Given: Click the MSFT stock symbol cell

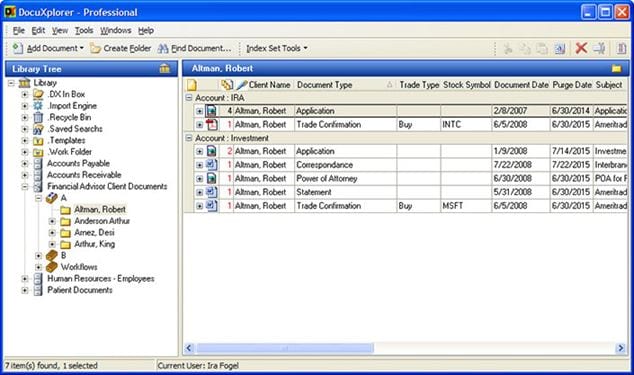Looking at the screenshot, I should (x=466, y=206).
